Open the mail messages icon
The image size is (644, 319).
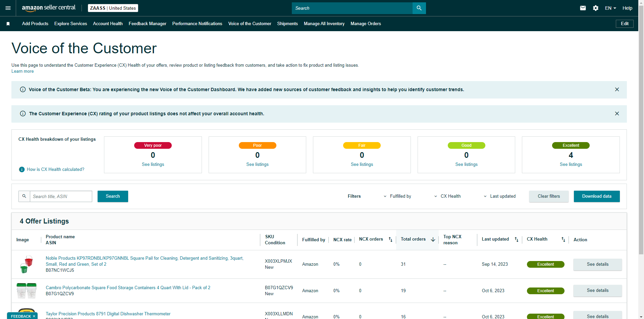pyautogui.click(x=583, y=8)
